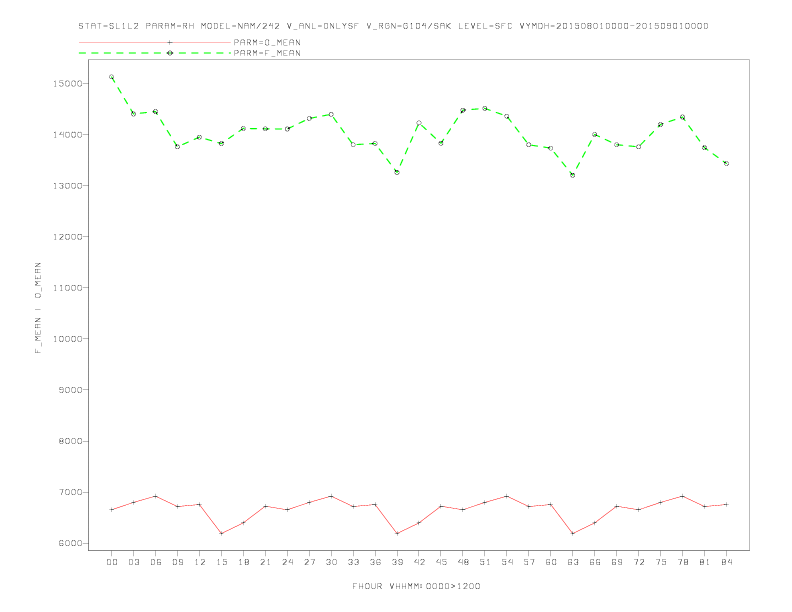Select the green dashed F_MEAN legend sample
The width and height of the screenshot is (792, 612).
point(155,53)
